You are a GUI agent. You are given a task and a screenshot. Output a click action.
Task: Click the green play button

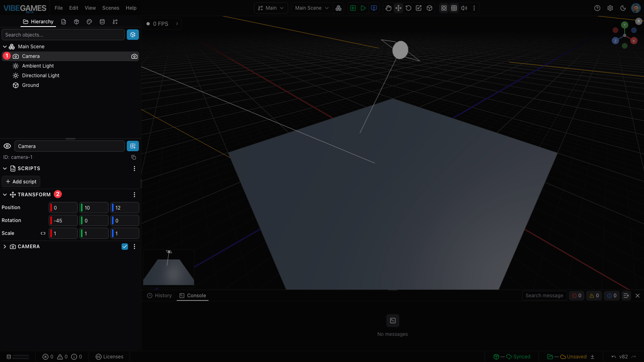[x=363, y=8]
